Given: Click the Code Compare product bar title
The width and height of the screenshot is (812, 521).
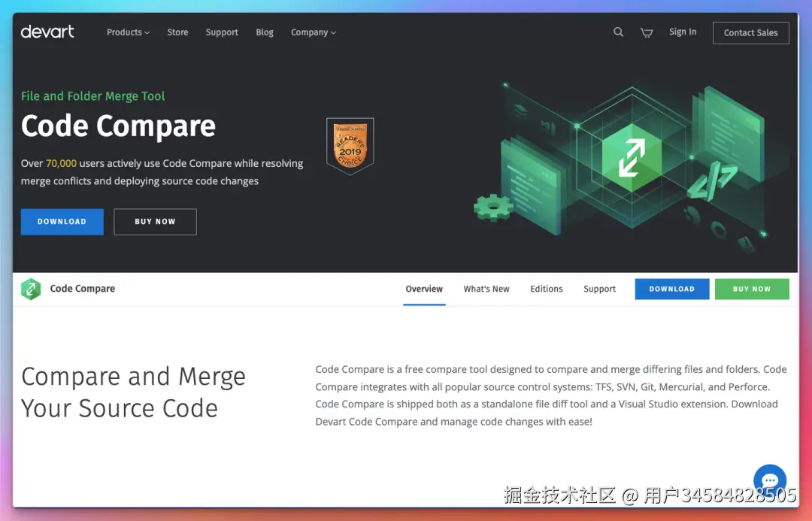Looking at the screenshot, I should click(x=83, y=289).
